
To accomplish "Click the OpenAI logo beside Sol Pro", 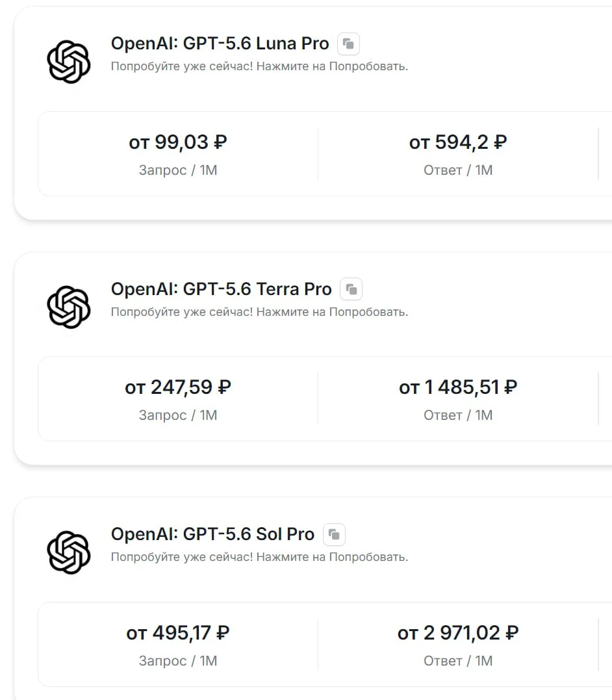I will [69, 552].
